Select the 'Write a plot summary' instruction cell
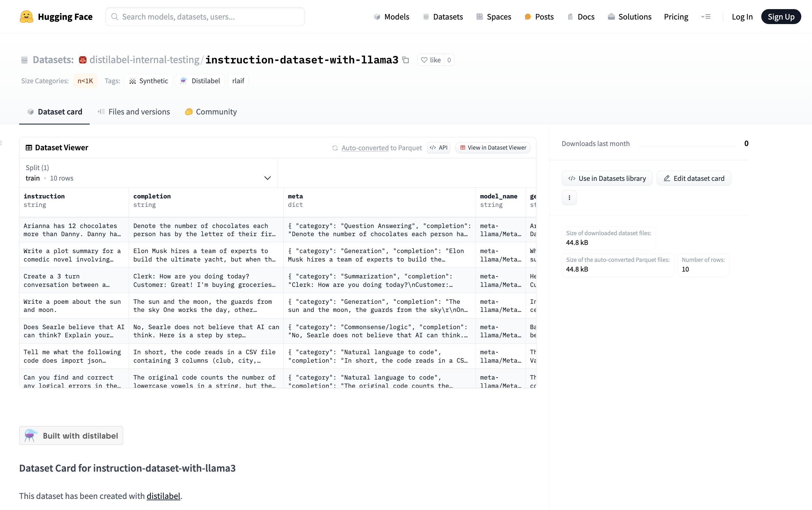Image resolution: width=812 pixels, height=510 pixels. coord(74,255)
